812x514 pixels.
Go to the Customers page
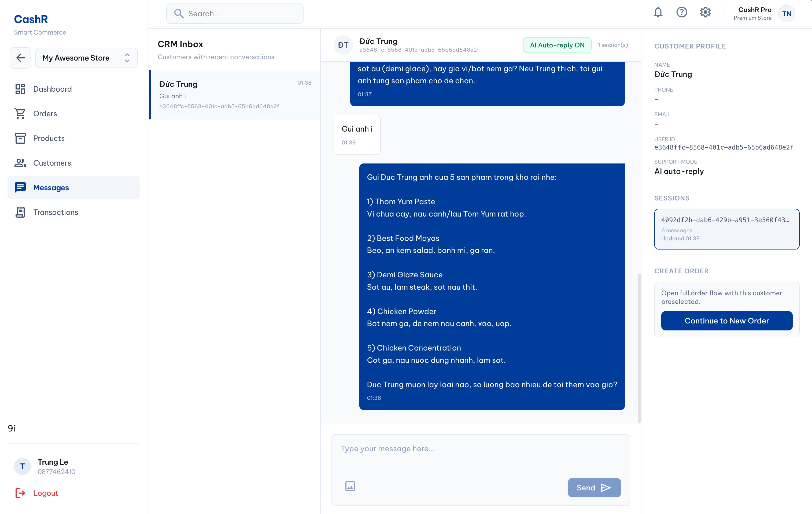tap(52, 163)
